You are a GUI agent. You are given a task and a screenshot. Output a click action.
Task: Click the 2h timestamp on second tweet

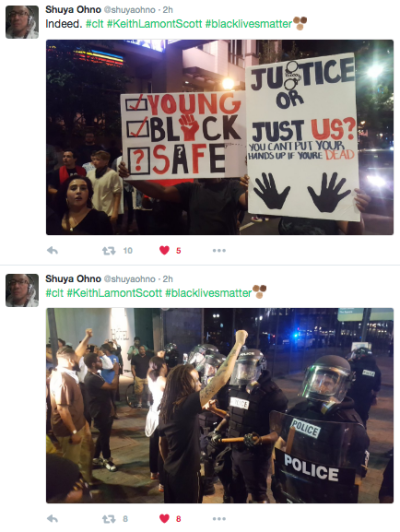[168, 279]
